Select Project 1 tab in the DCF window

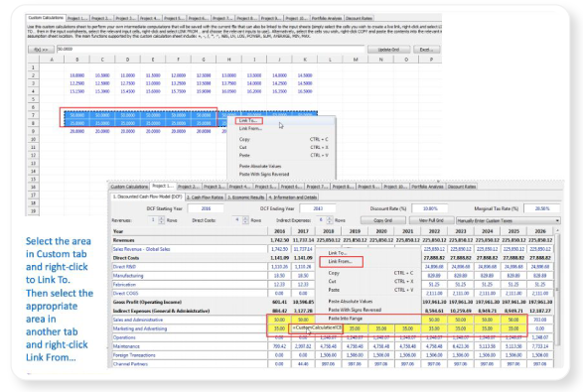click(163, 187)
